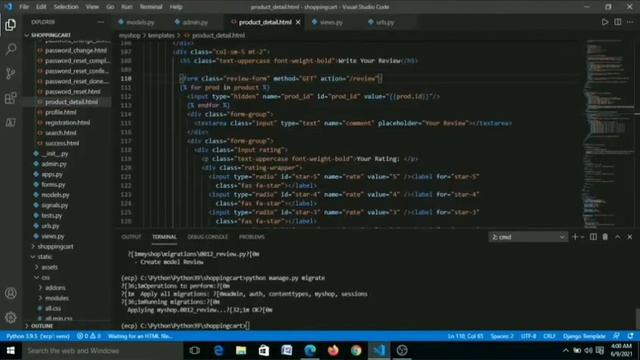Open the terminal selector dropdown '2: cmd'
The height and width of the screenshot is (360, 640).
528,237
